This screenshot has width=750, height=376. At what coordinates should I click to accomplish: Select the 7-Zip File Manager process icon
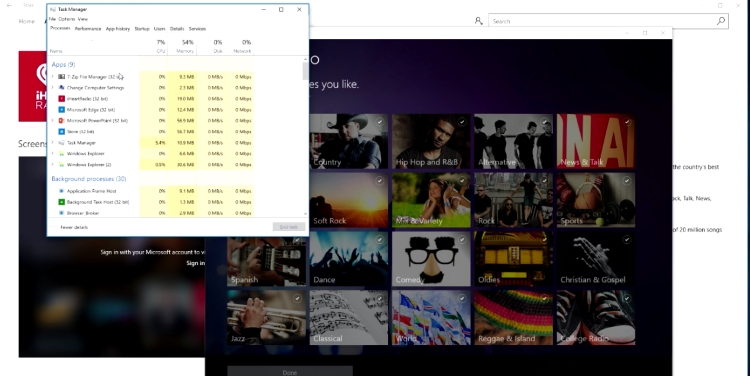(x=61, y=77)
